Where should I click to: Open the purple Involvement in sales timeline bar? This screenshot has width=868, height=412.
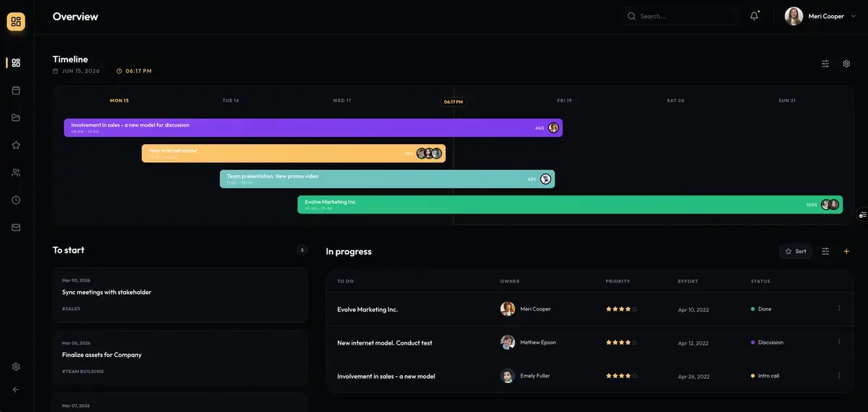click(x=313, y=127)
